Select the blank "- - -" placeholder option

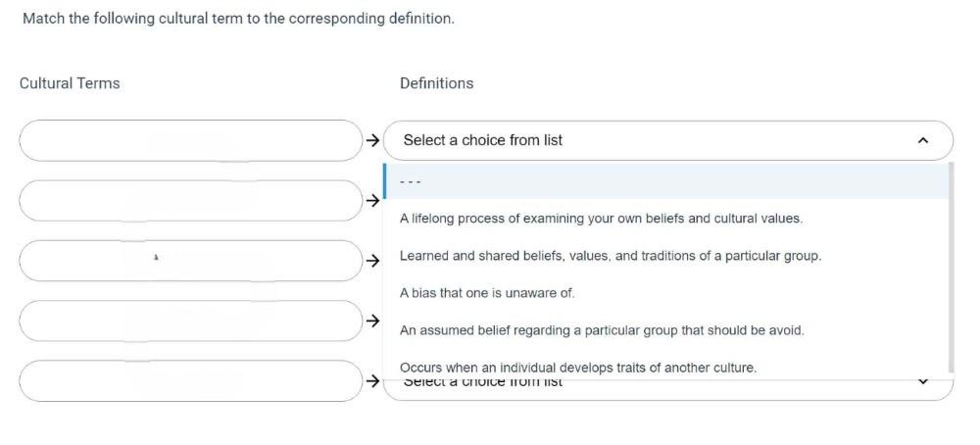click(412, 181)
